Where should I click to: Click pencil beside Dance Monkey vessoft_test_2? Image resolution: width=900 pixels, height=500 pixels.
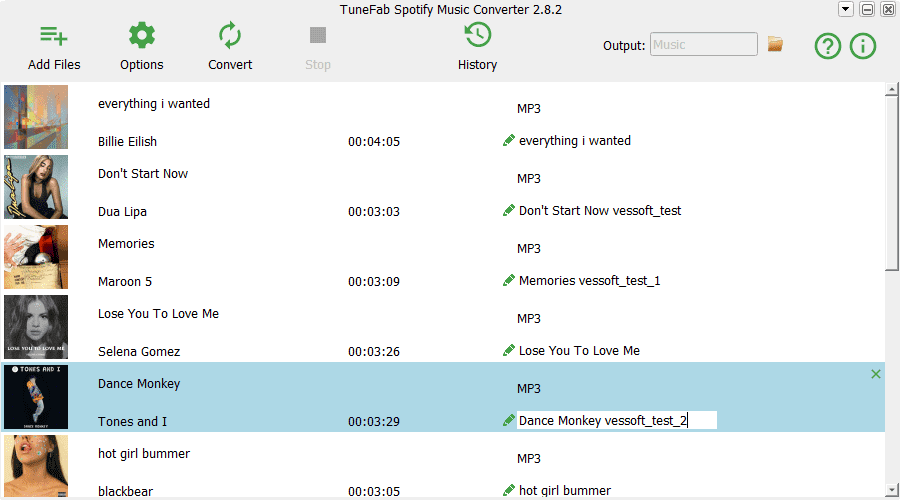pyautogui.click(x=509, y=421)
